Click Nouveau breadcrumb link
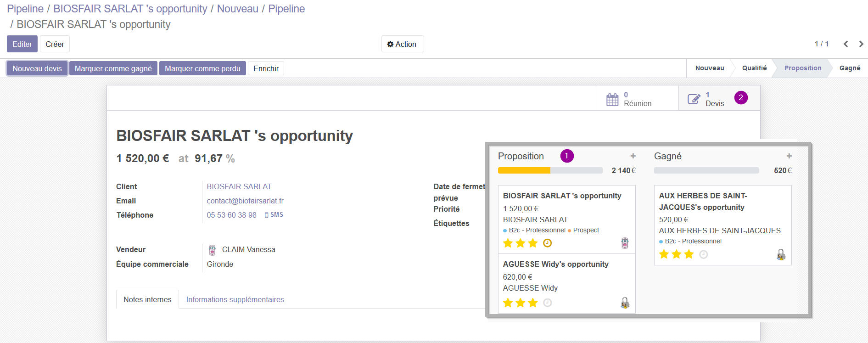Image resolution: width=868 pixels, height=343 pixels. click(x=238, y=9)
